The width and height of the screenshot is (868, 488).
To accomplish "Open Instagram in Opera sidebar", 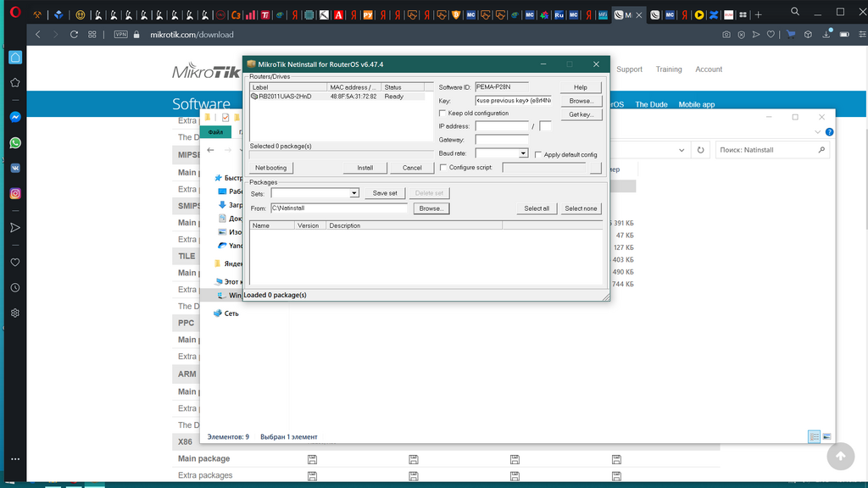I will [x=15, y=194].
